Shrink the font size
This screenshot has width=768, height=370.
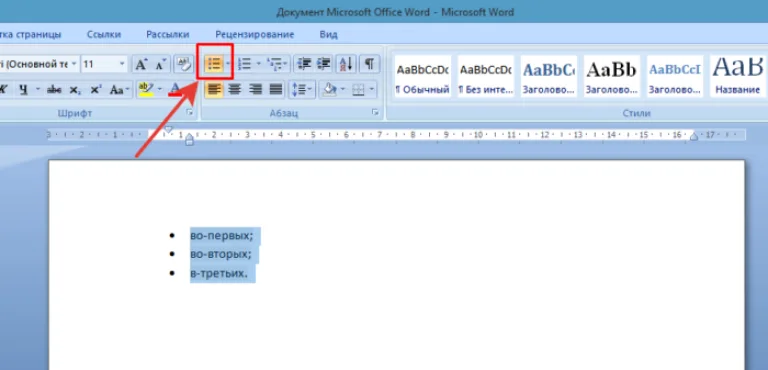click(x=160, y=64)
